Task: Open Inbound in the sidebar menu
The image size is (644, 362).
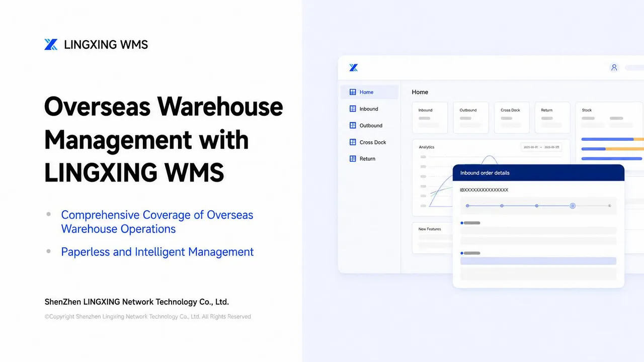Action: click(369, 109)
